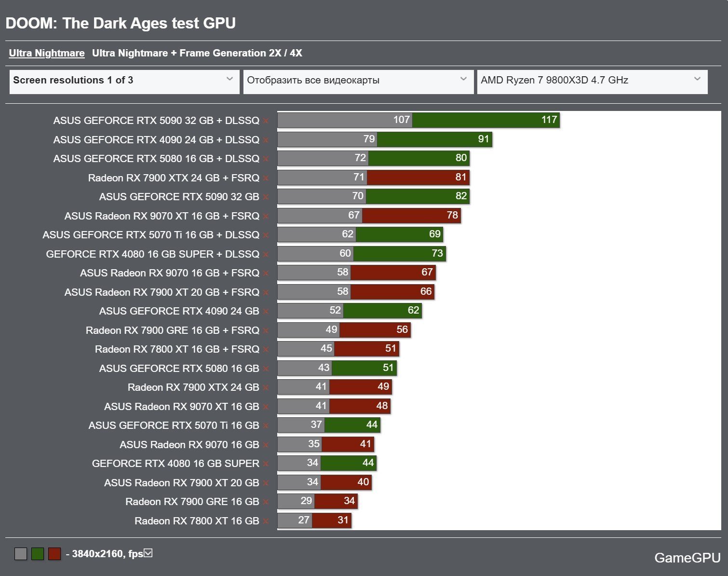Select Ultra Nightmare + Frame Generation tab

tap(197, 53)
